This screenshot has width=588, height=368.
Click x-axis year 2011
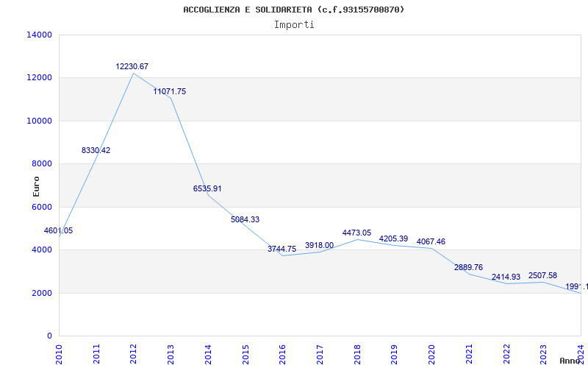click(96, 354)
